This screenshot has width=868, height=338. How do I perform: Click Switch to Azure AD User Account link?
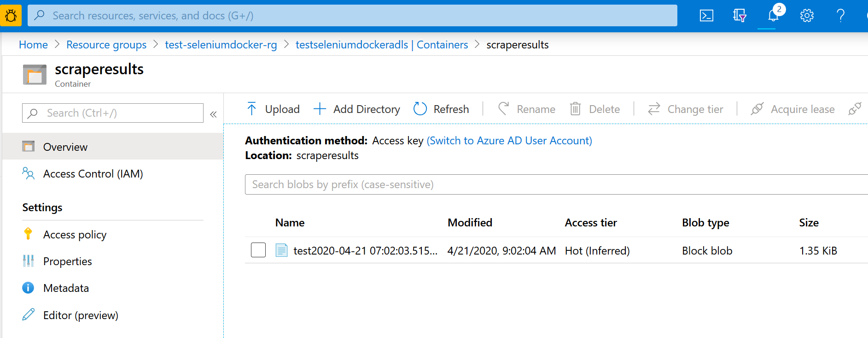click(509, 141)
